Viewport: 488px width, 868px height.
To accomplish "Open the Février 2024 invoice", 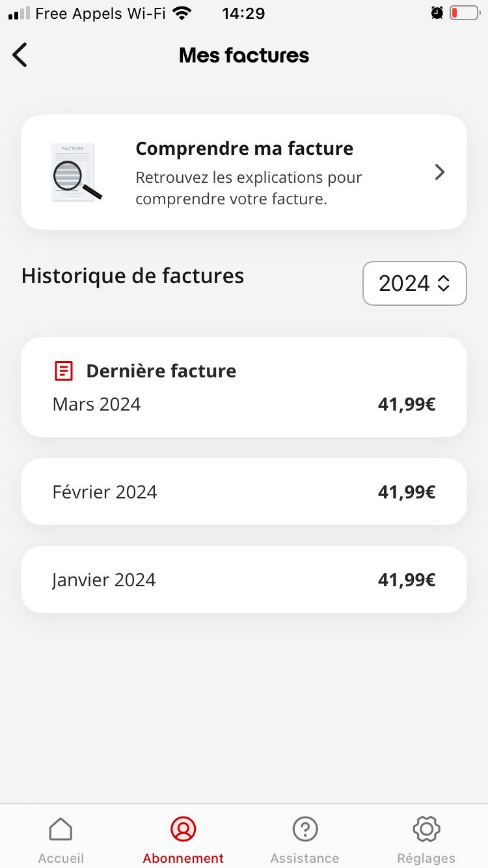I will (243, 492).
